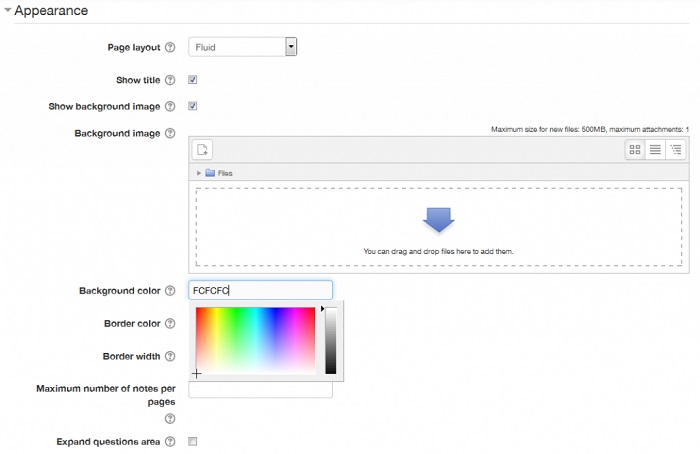
Task: Pick a color from the rainbow gradient palette
Action: coord(255,340)
